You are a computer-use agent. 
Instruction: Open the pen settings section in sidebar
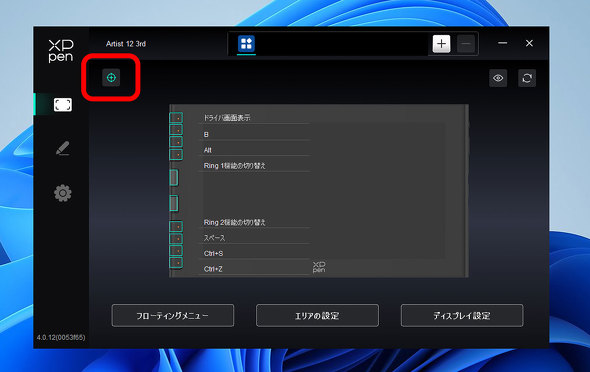coord(62,148)
